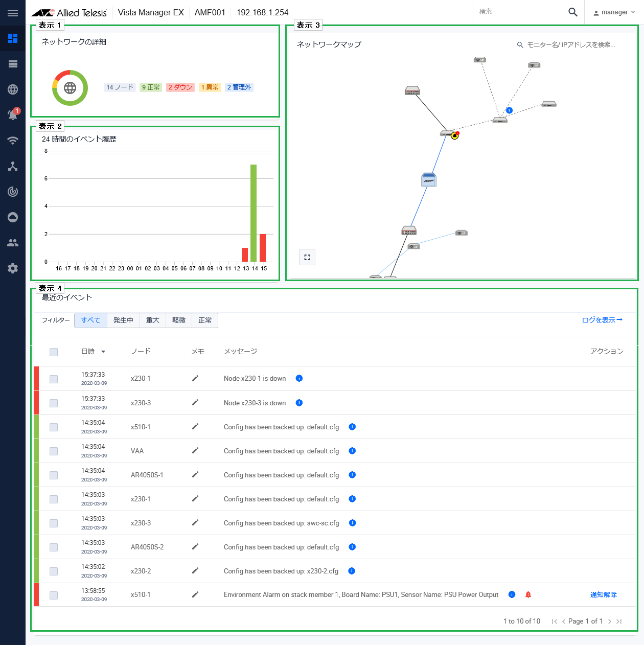Screen dimensions: 644x645
Task: Check the VAA event checkbox
Action: point(54,451)
